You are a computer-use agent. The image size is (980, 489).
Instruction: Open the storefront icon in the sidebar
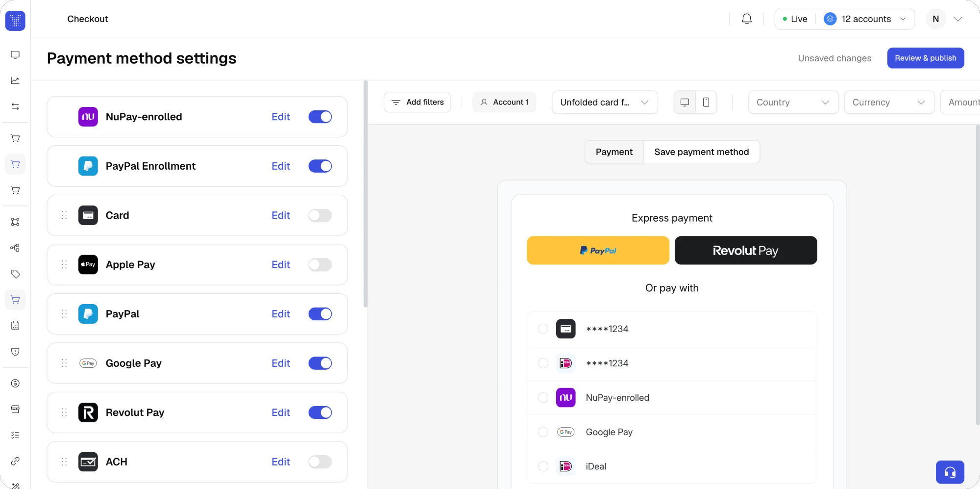coord(15,410)
